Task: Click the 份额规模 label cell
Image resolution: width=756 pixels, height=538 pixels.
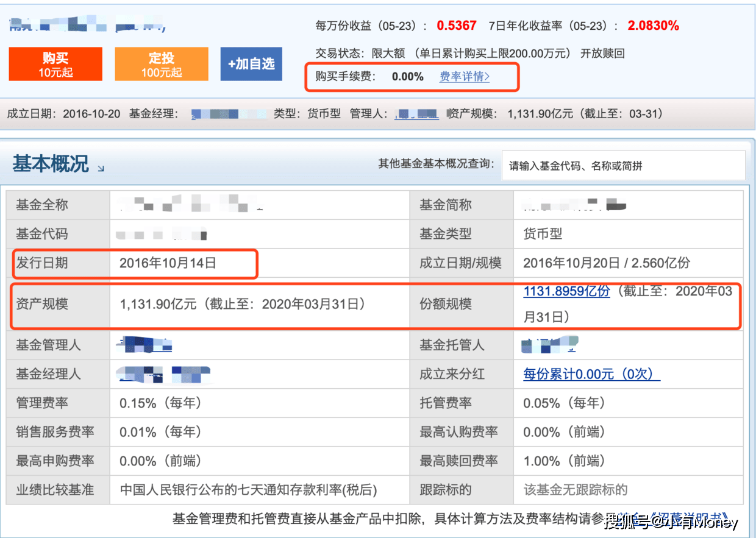Action: pyautogui.click(x=462, y=303)
